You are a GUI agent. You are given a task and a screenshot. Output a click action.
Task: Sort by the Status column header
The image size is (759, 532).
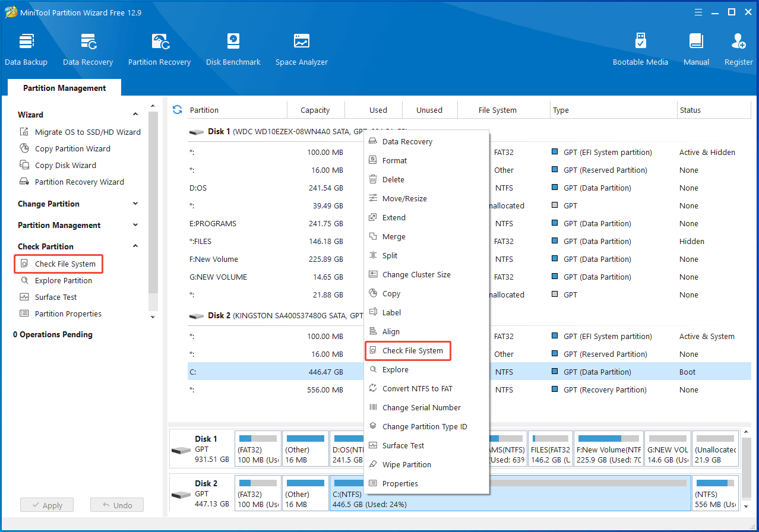pyautogui.click(x=714, y=110)
